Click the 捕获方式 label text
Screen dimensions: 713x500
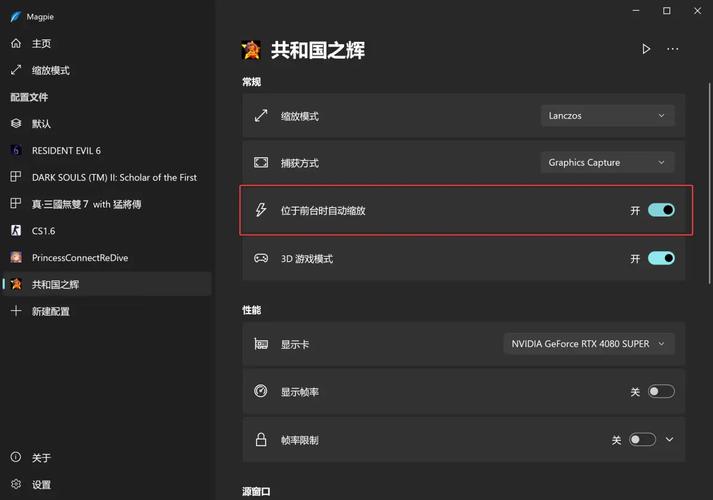click(299, 163)
